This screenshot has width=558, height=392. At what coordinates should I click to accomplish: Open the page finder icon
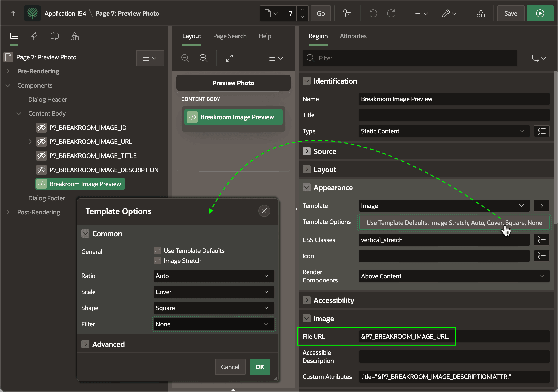tap(271, 13)
